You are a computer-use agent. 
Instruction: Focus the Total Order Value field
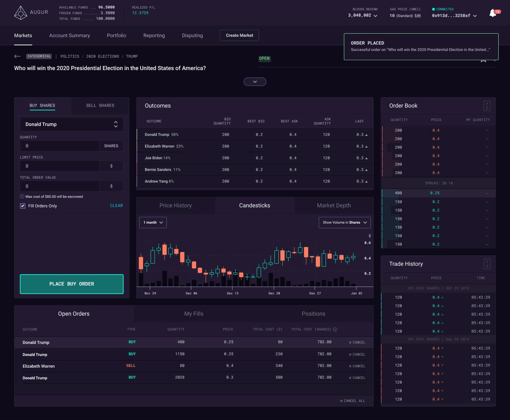(59, 186)
